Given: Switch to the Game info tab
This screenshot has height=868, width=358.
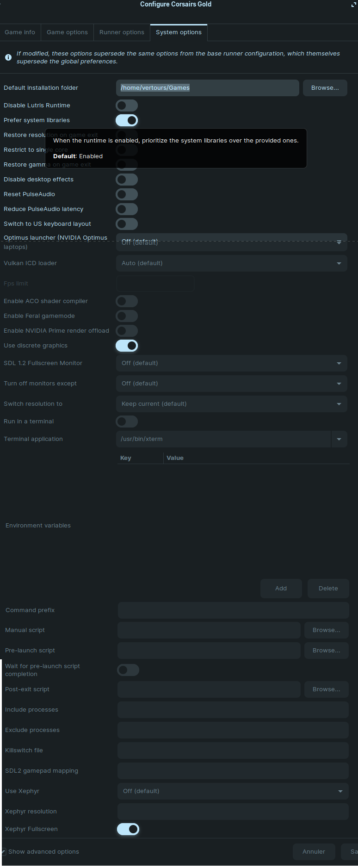Looking at the screenshot, I should pos(20,32).
